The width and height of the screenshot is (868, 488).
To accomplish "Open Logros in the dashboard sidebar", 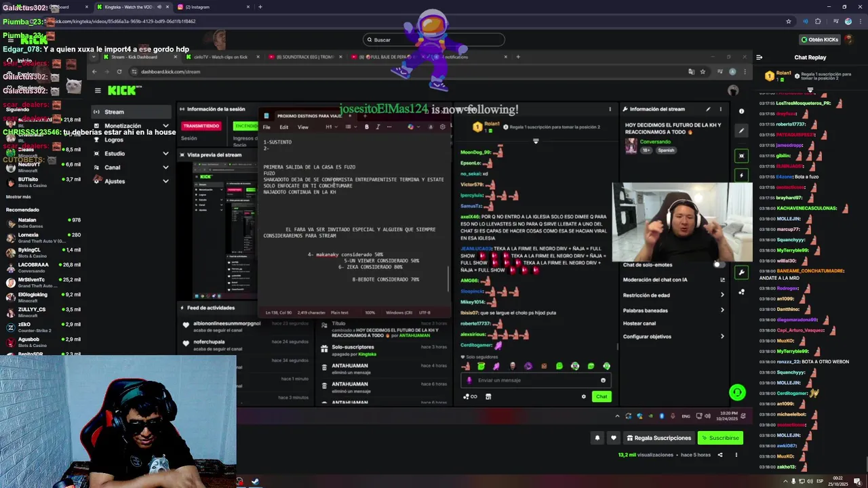I will pyautogui.click(x=114, y=140).
